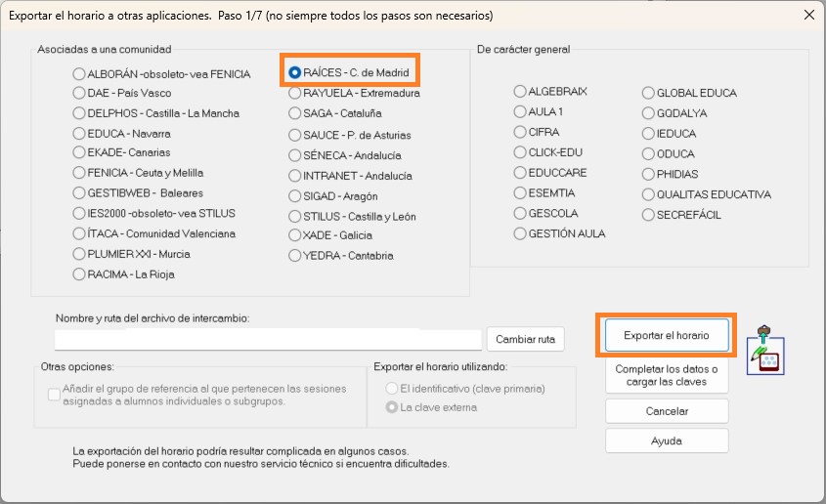Click Cambiar ruta button
Image resolution: width=826 pixels, height=504 pixels.
(x=525, y=339)
